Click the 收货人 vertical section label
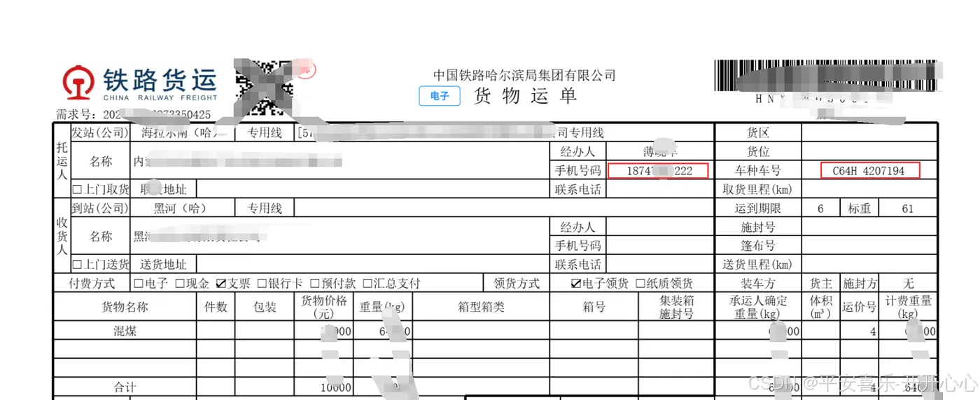This screenshot has width=980, height=400. click(62, 236)
